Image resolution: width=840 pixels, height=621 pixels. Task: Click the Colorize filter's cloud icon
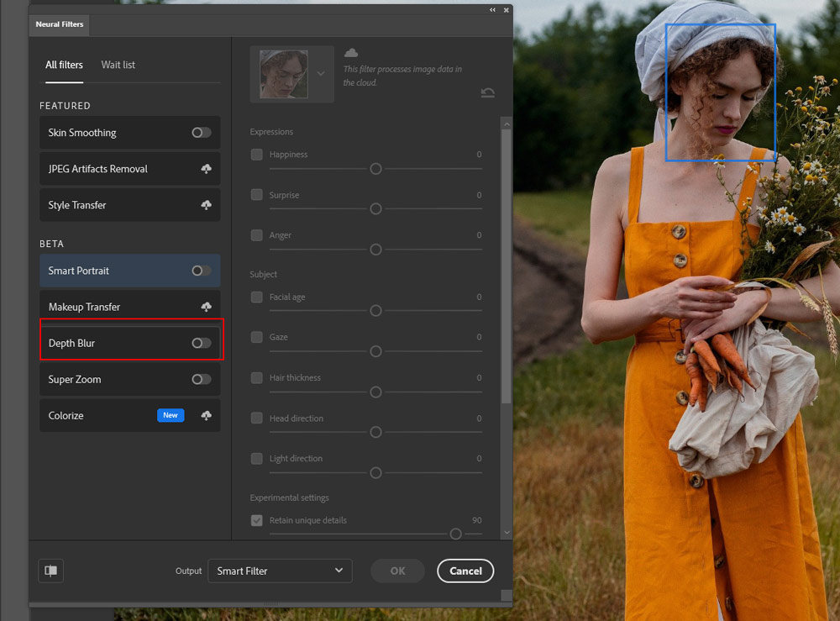click(207, 415)
